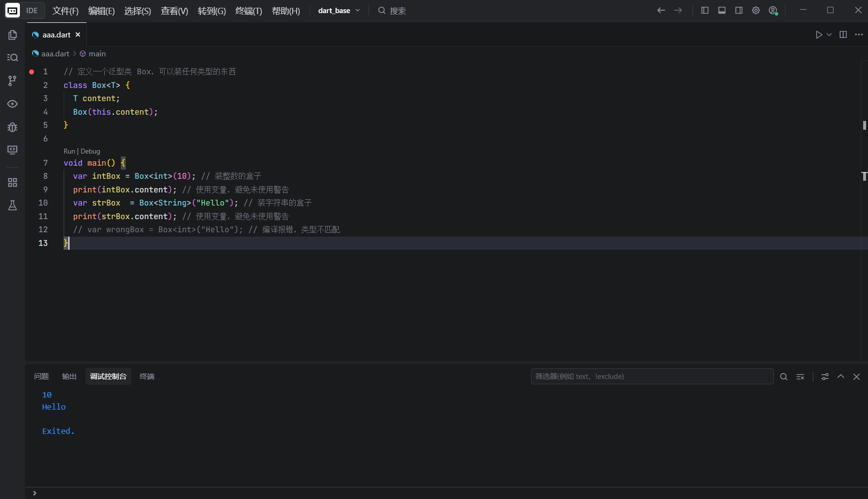Click 'void main()' on line 7
Image resolution: width=868 pixels, height=499 pixels.
click(x=89, y=163)
